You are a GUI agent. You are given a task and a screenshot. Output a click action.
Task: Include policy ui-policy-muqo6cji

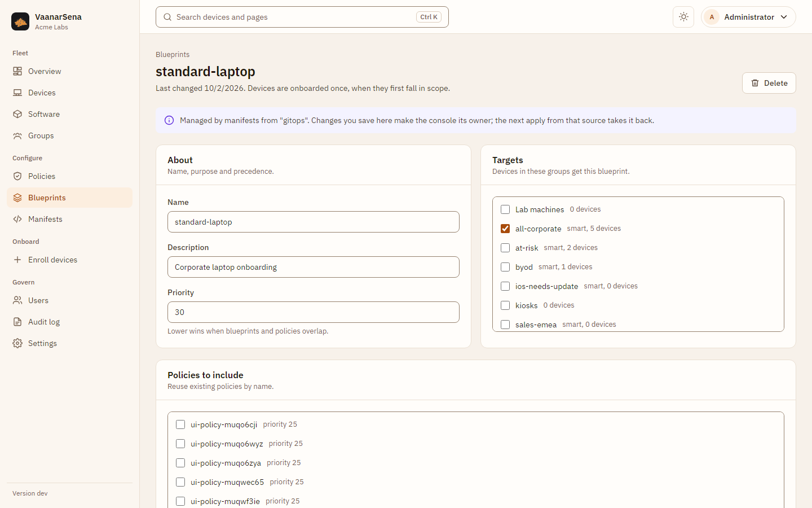tap(180, 424)
